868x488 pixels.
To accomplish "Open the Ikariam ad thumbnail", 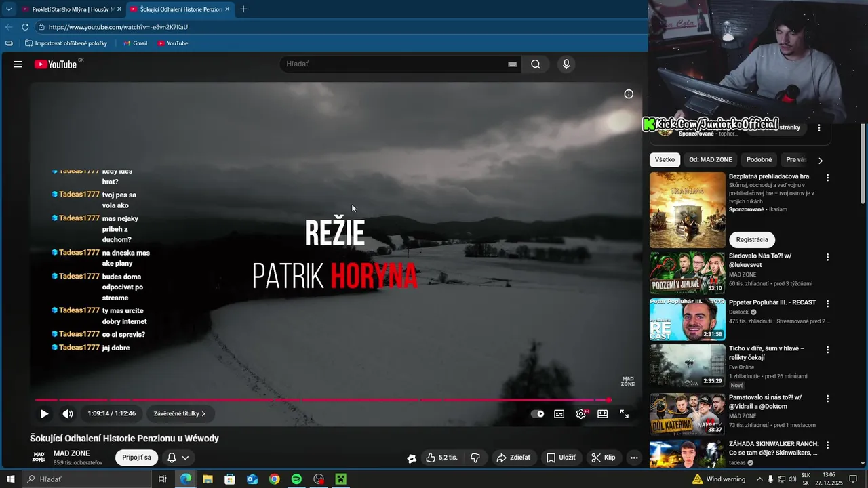I will [687, 209].
